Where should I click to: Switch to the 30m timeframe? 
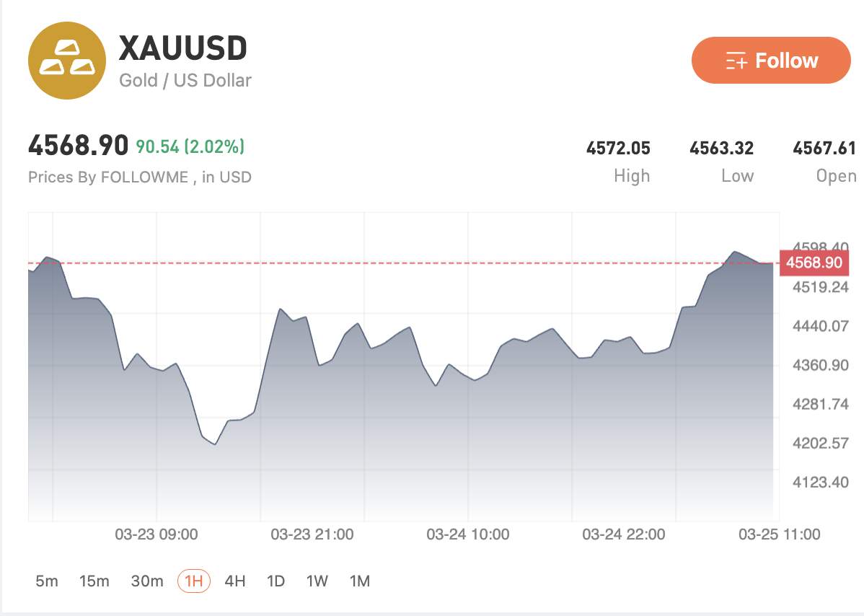pyautogui.click(x=147, y=581)
